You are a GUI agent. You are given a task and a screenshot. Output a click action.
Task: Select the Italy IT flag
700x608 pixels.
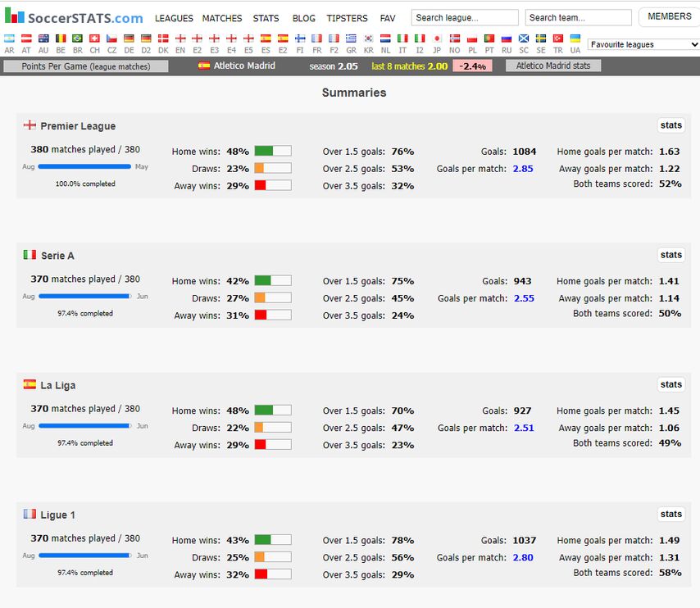click(402, 39)
